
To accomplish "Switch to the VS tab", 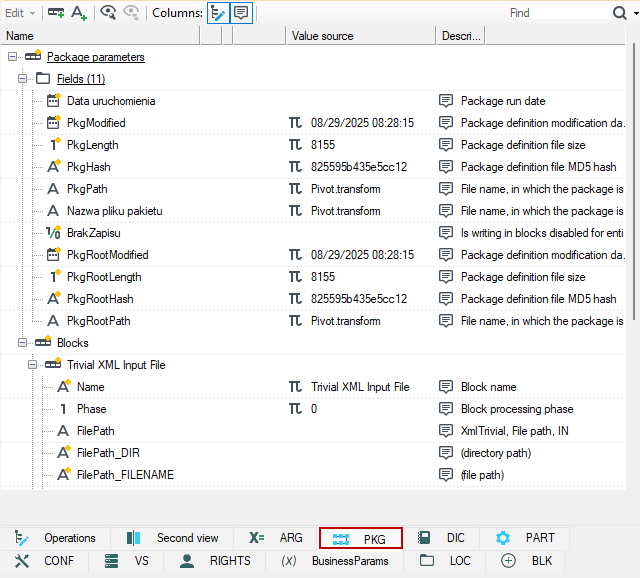I will (x=126, y=561).
